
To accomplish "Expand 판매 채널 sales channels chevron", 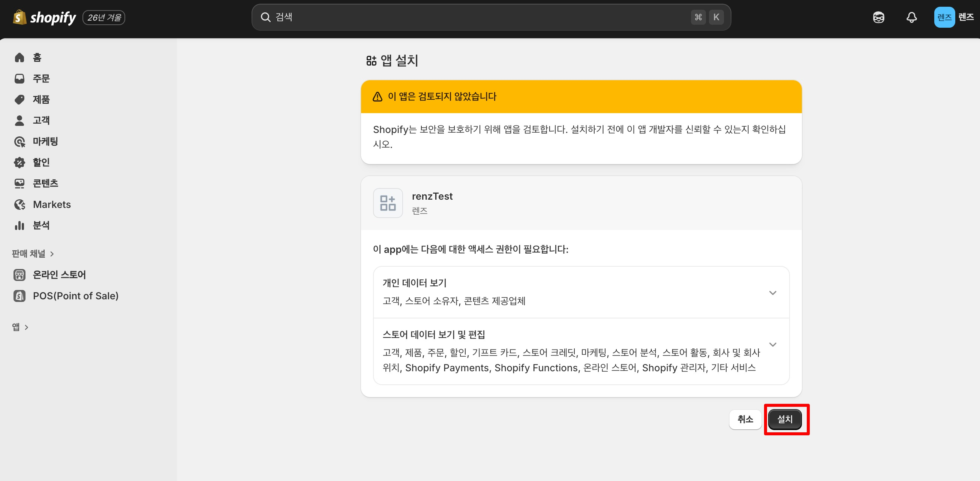I will coord(52,254).
